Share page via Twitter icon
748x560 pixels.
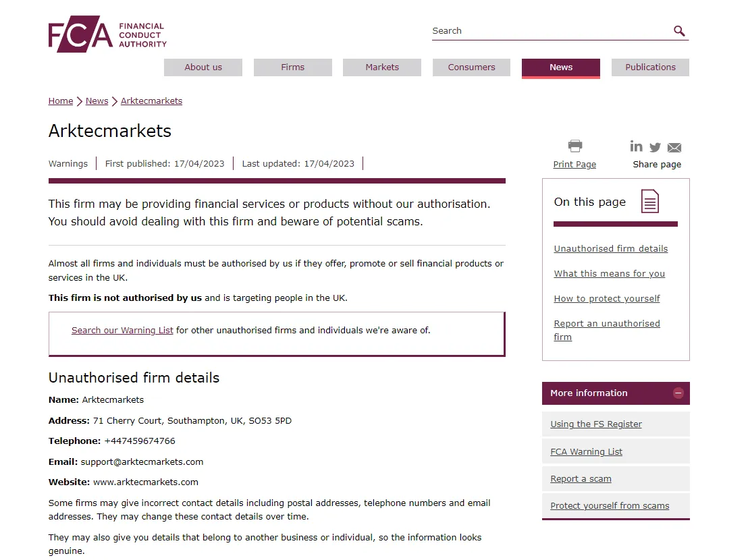(655, 147)
